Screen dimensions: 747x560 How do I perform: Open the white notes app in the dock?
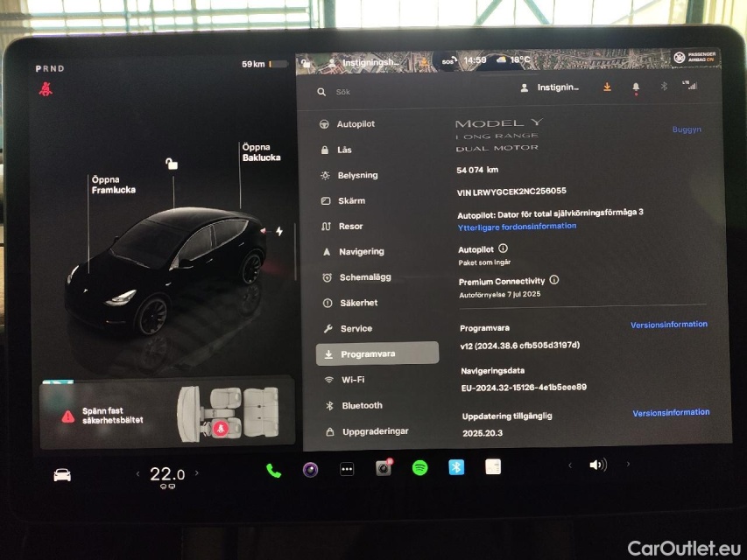click(493, 466)
